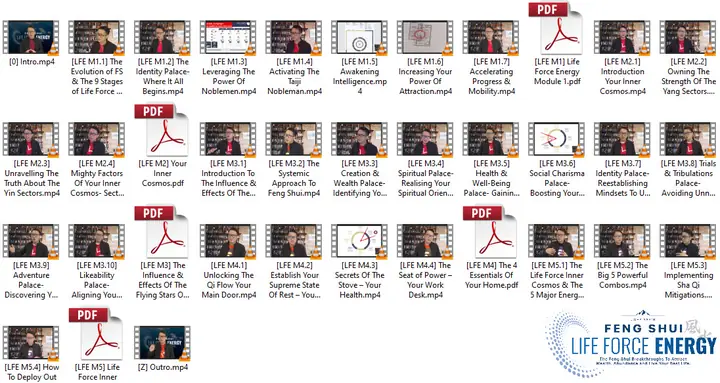Click file name "[LFE M4] The 4 Essentials Of Your Home.pdf"
This screenshot has width=720, height=383.
(x=491, y=275)
